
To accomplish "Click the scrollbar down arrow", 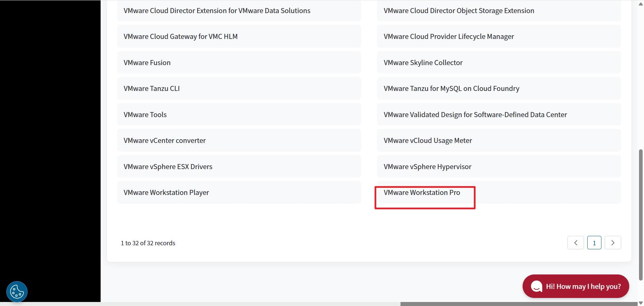I will tap(641, 303).
